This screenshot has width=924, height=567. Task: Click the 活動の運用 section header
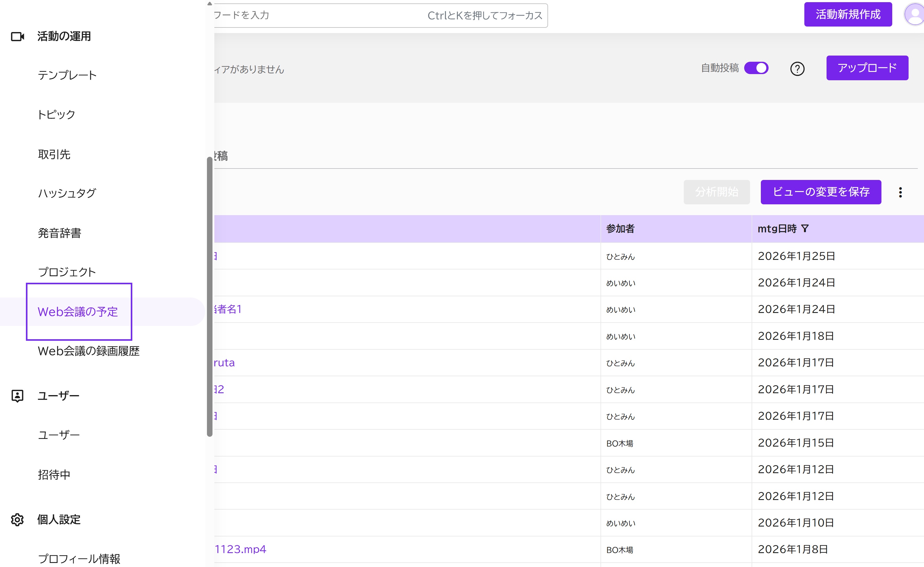coord(64,36)
